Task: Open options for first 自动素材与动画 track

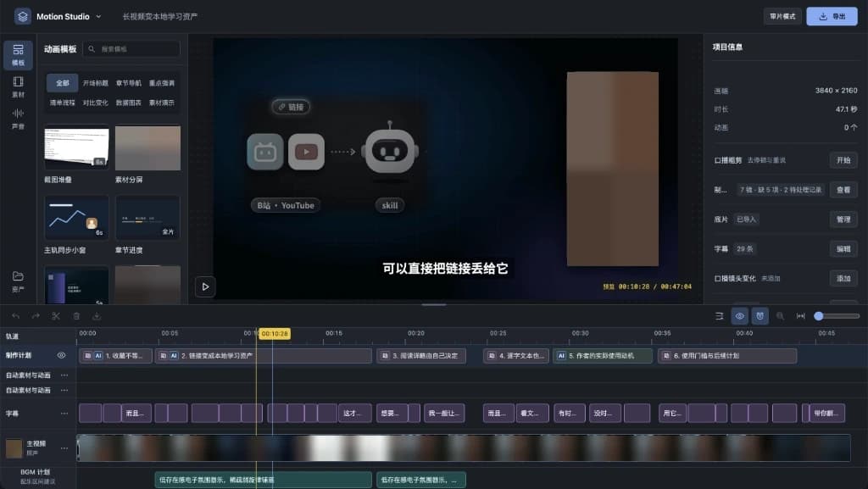Action: point(64,375)
